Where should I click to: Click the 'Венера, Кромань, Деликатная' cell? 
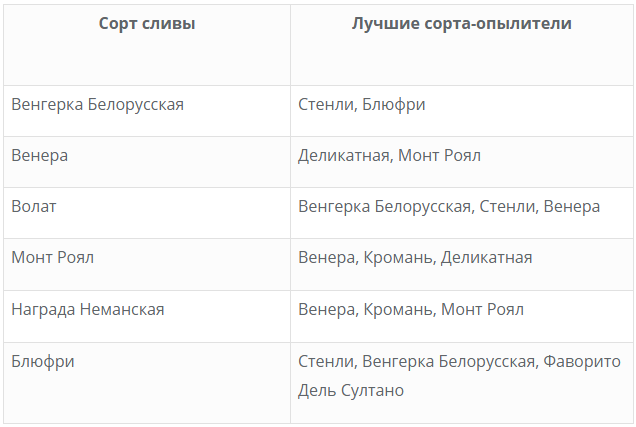tap(415, 258)
